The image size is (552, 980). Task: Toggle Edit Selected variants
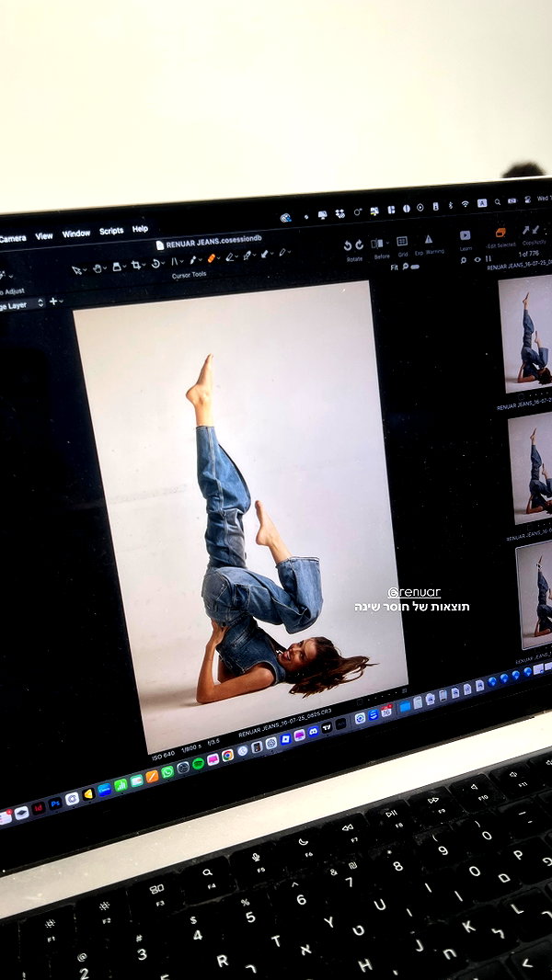(500, 234)
